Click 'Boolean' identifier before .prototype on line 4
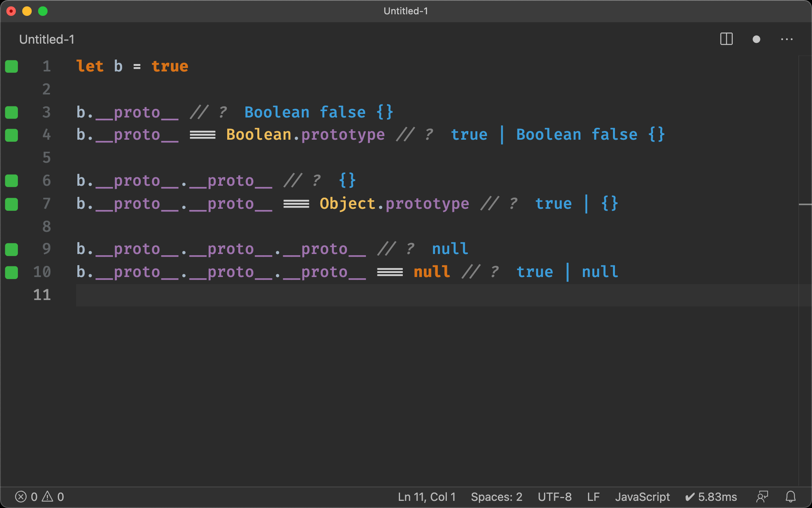Viewport: 812px width, 508px height. coord(259,135)
